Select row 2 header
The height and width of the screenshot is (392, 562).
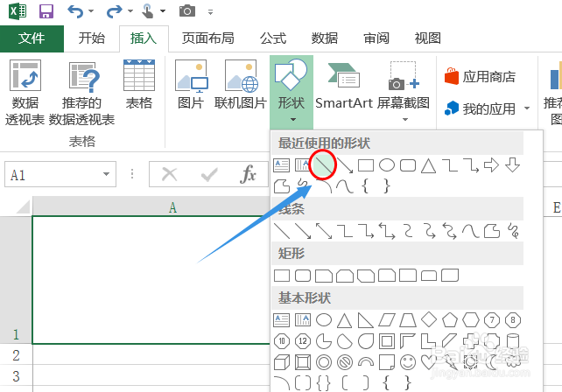tap(16, 355)
